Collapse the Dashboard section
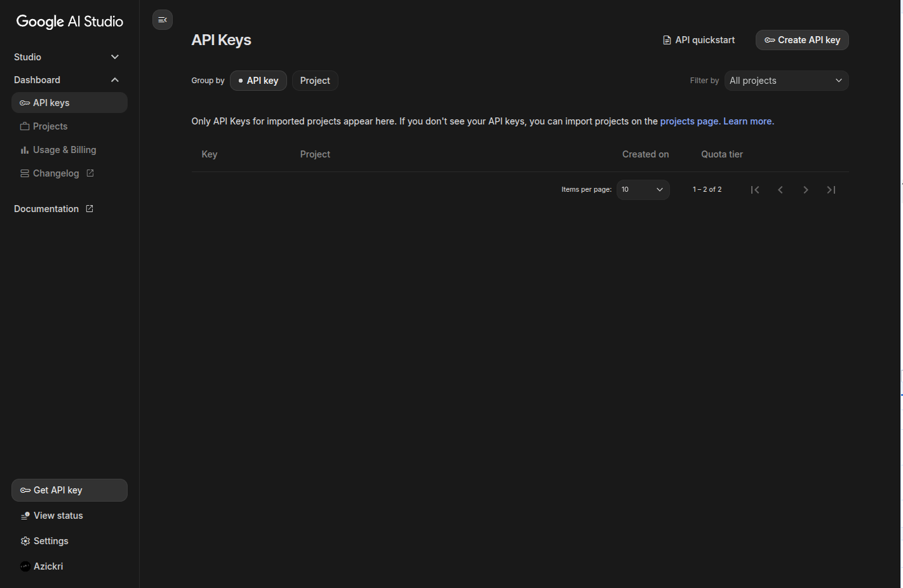 click(x=115, y=80)
